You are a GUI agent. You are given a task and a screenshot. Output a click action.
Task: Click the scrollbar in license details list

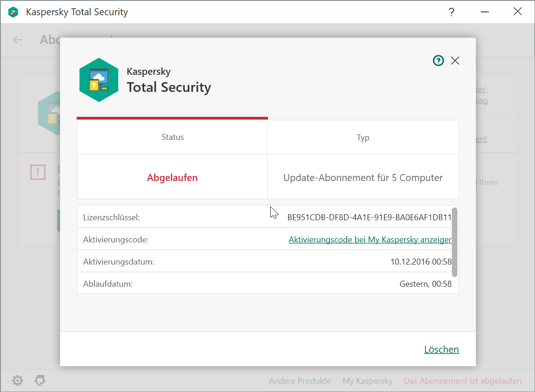tap(455, 242)
